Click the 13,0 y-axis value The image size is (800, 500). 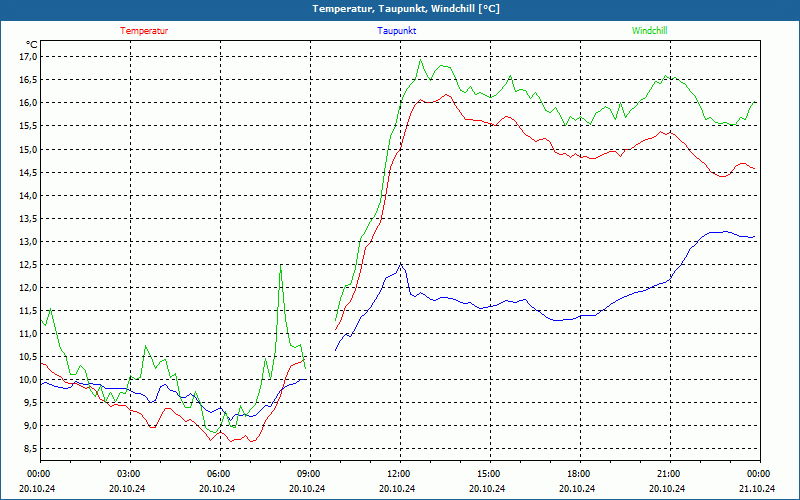(29, 241)
